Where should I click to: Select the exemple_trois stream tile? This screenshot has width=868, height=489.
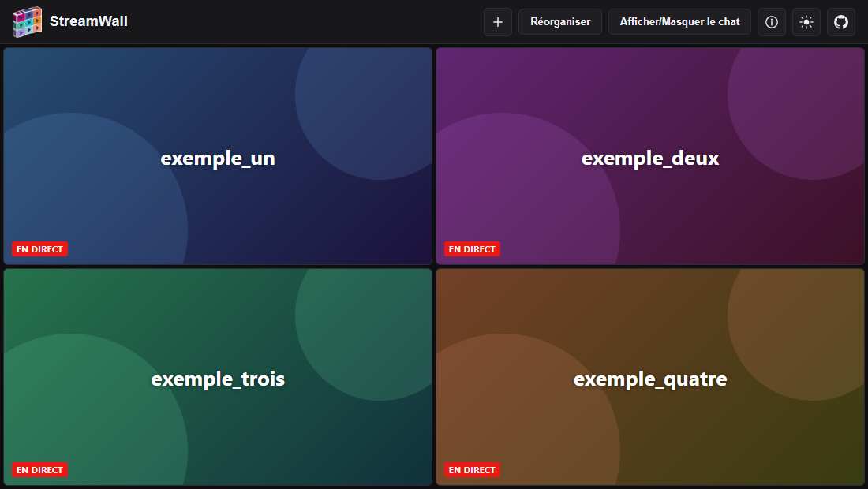218,377
